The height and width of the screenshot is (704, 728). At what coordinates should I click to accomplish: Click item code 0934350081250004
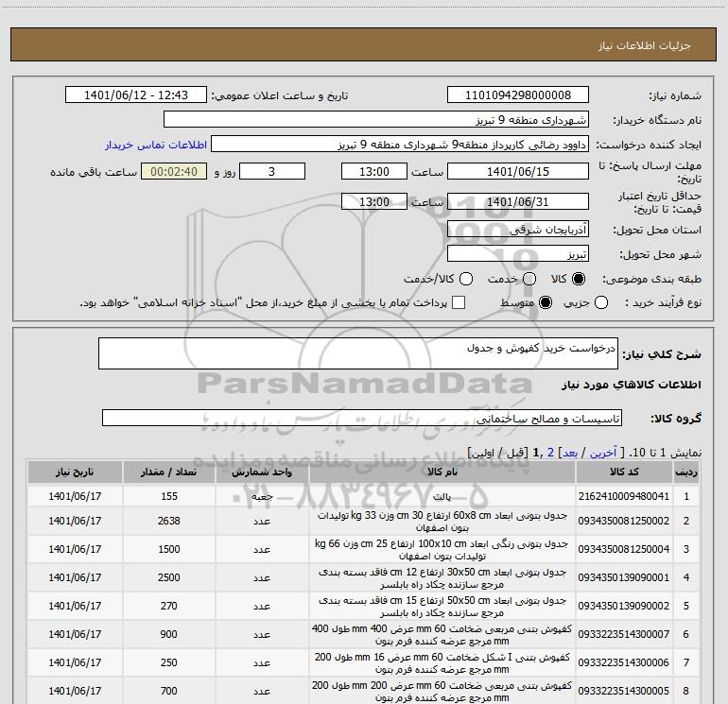(x=624, y=549)
